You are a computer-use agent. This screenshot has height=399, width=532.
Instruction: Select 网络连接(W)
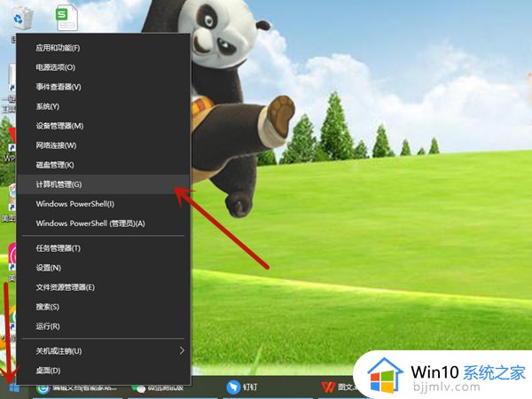click(x=104, y=145)
